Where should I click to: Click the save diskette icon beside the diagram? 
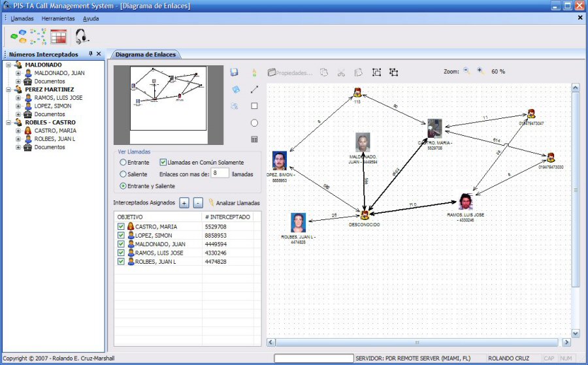pos(235,72)
